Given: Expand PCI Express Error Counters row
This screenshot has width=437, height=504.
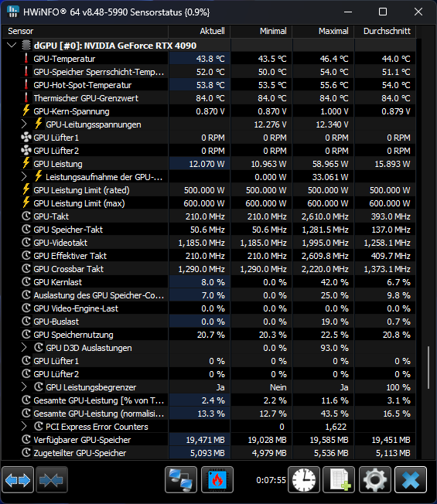Looking at the screenshot, I should [24, 427].
